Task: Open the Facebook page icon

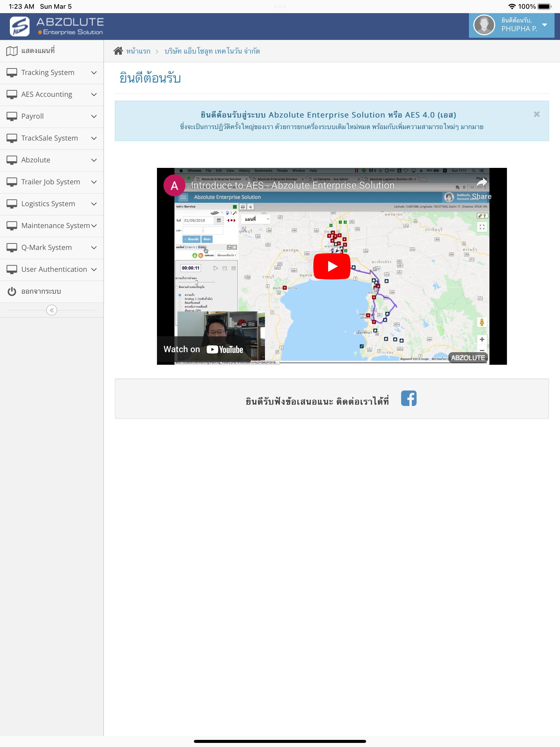Action: click(x=409, y=398)
